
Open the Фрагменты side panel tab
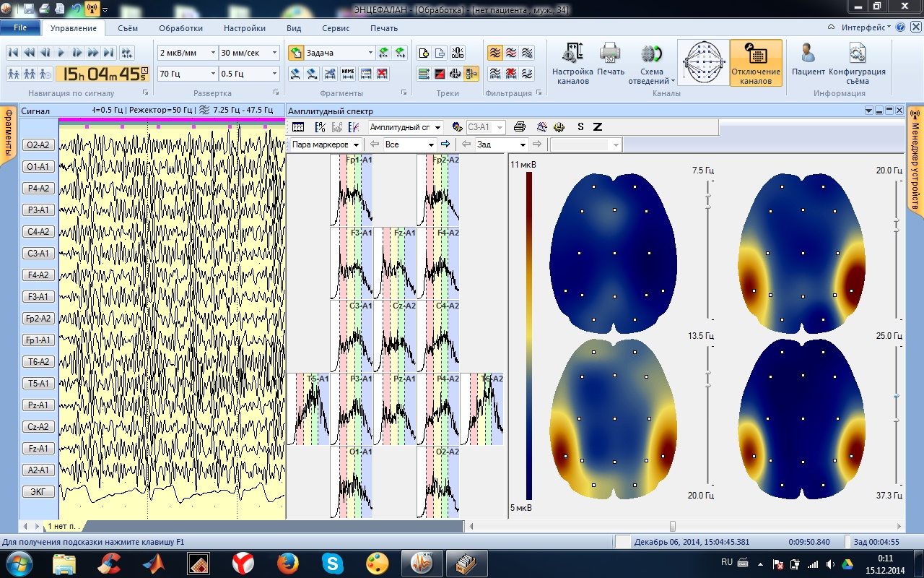9,134
